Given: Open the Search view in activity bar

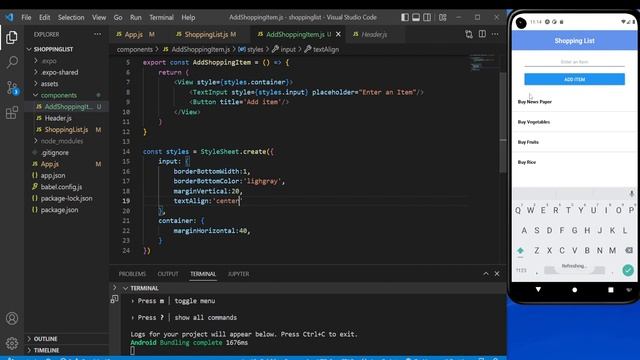Looking at the screenshot, I should pyautogui.click(x=12, y=62).
